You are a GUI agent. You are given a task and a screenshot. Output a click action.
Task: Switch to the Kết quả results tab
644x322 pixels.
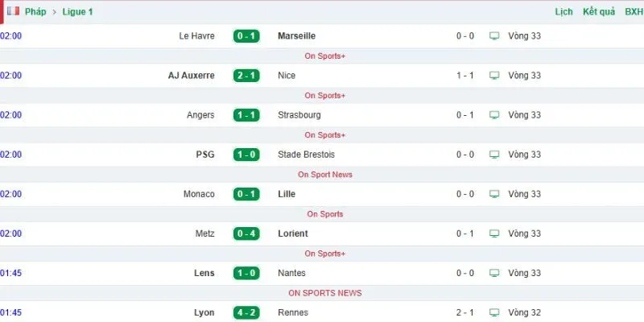(x=599, y=12)
